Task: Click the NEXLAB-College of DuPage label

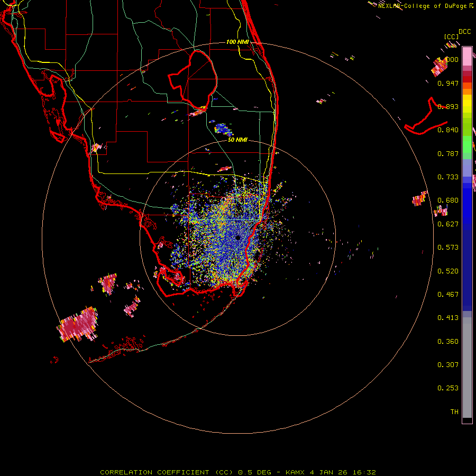Action: click(x=422, y=6)
